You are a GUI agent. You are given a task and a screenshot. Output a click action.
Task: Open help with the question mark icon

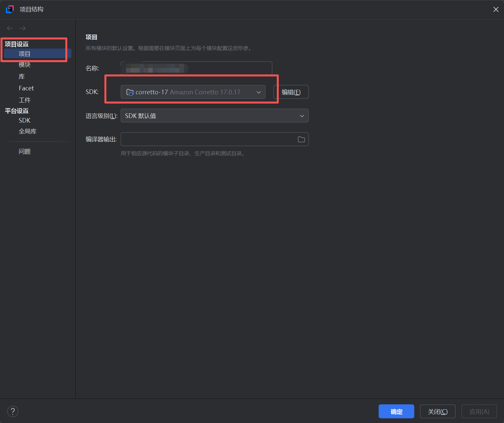[x=13, y=411]
